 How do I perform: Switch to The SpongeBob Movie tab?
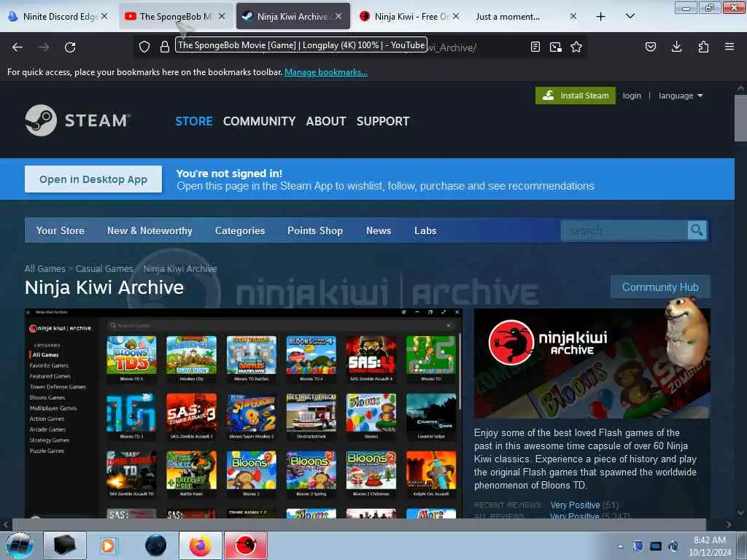(169, 16)
